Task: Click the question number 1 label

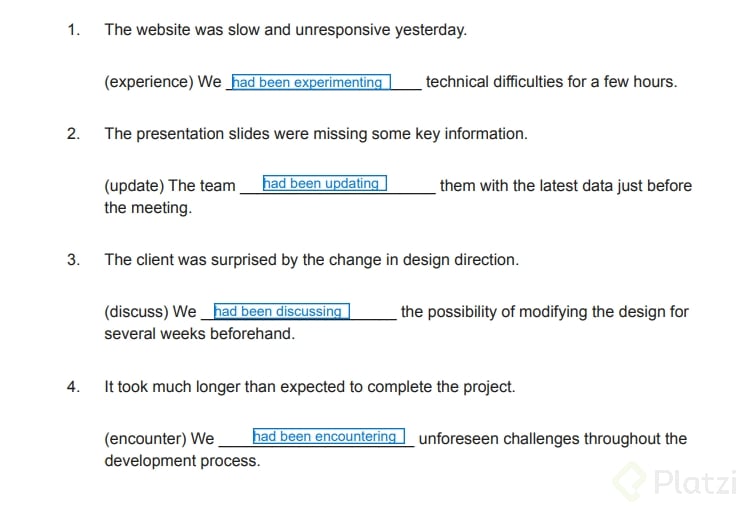Action: tap(73, 30)
